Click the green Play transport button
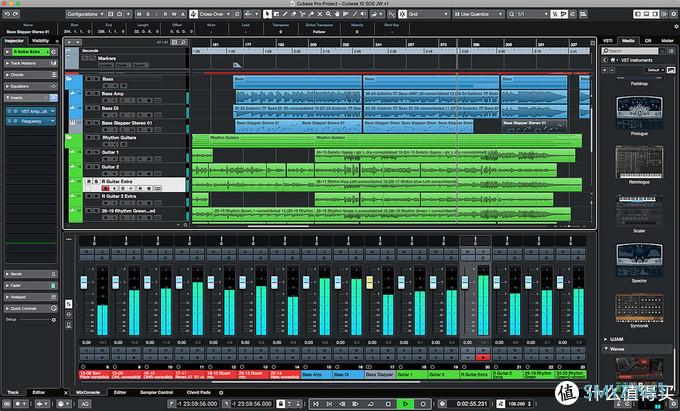Screen dimensions: 680x411 (405, 404)
